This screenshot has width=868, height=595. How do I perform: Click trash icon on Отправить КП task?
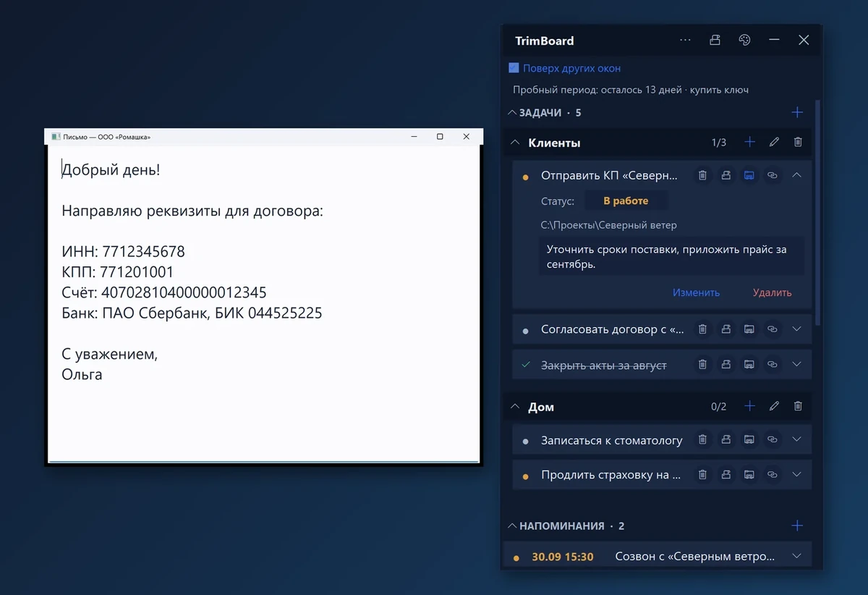(x=702, y=175)
